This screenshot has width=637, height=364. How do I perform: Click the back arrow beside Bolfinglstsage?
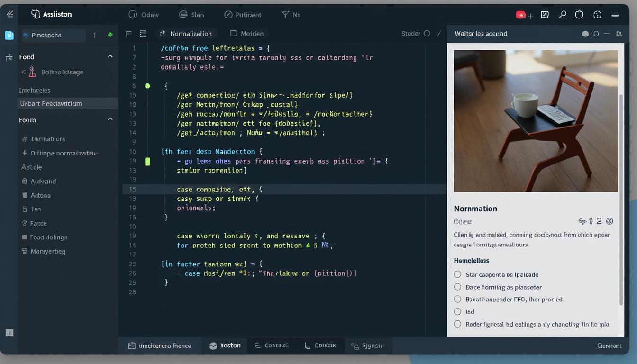coord(23,72)
